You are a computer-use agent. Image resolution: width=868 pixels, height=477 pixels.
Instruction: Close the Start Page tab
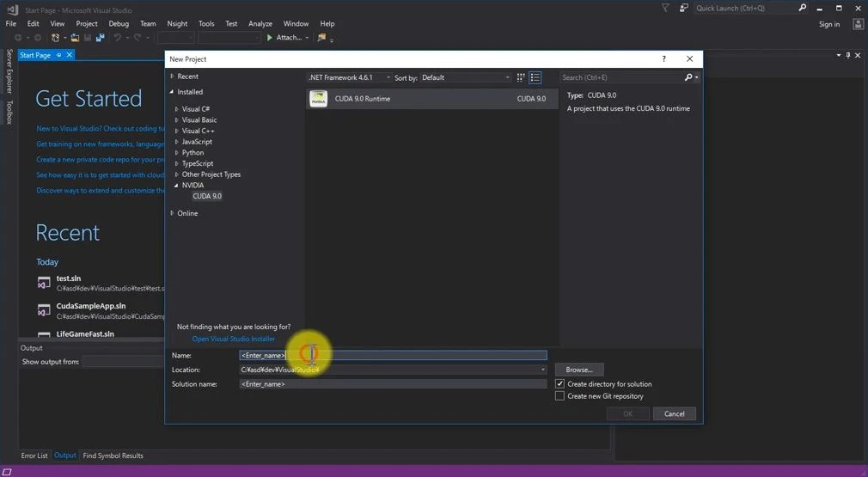coord(70,55)
